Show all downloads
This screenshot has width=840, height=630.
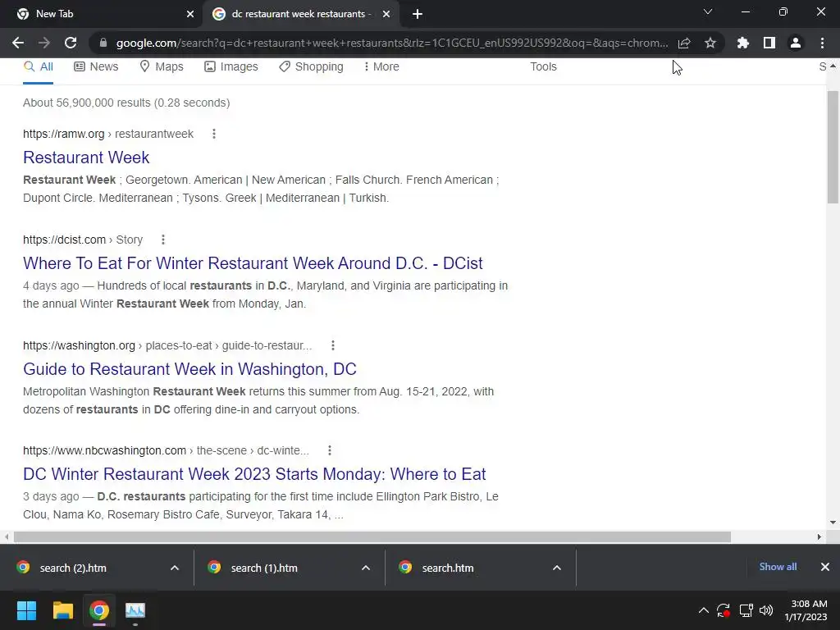[x=778, y=567]
